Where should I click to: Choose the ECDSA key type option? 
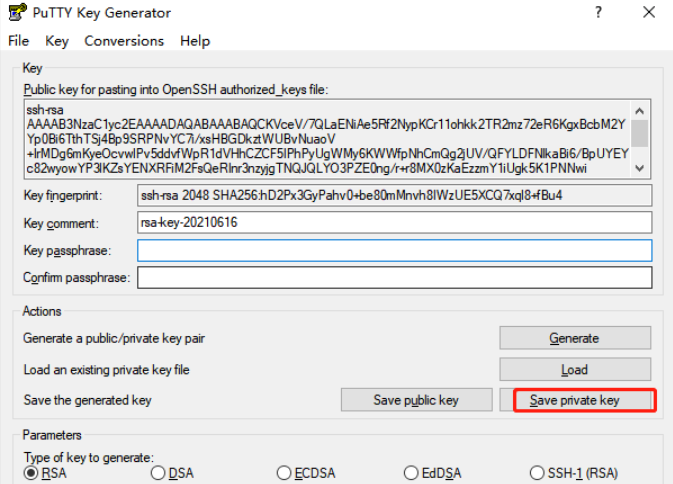tap(284, 473)
